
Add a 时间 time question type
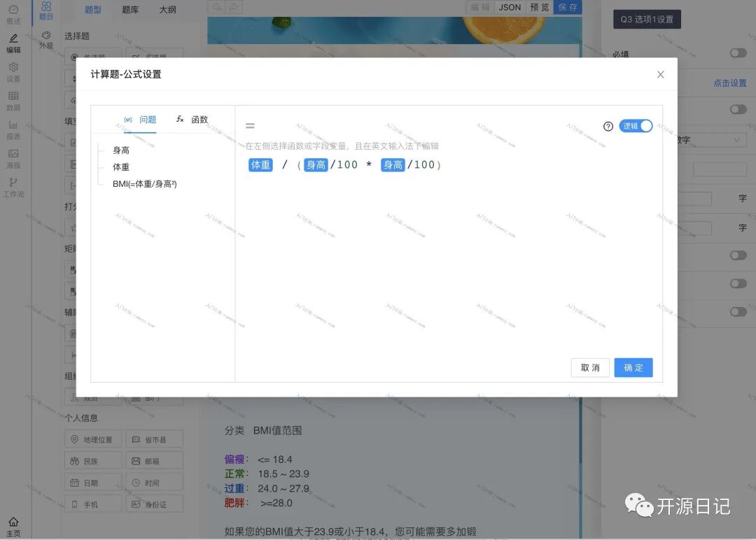(154, 483)
